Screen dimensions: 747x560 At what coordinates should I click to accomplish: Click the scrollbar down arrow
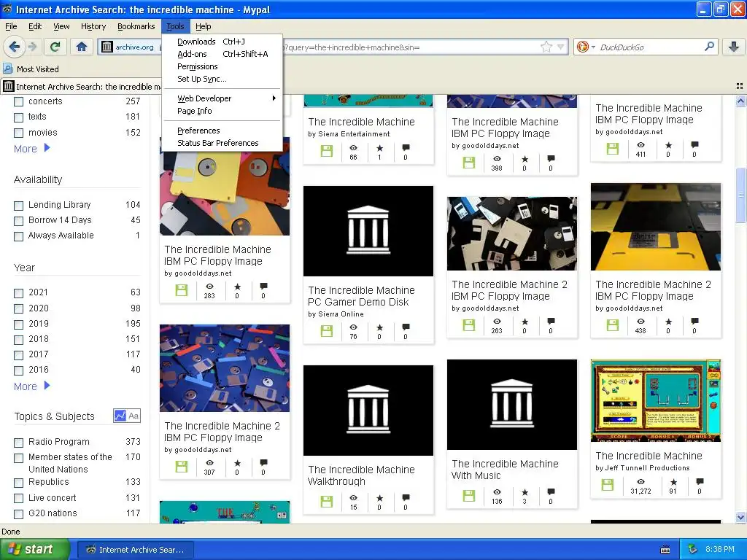click(x=740, y=517)
